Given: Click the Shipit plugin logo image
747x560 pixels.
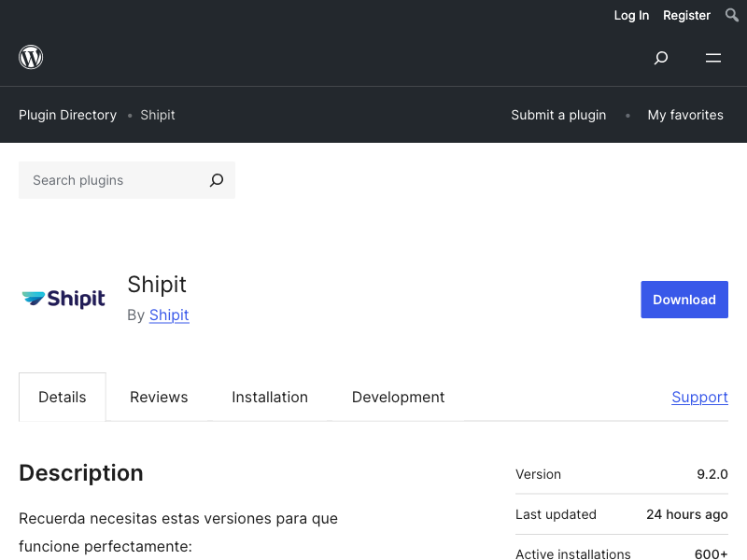Looking at the screenshot, I should pyautogui.click(x=63, y=299).
